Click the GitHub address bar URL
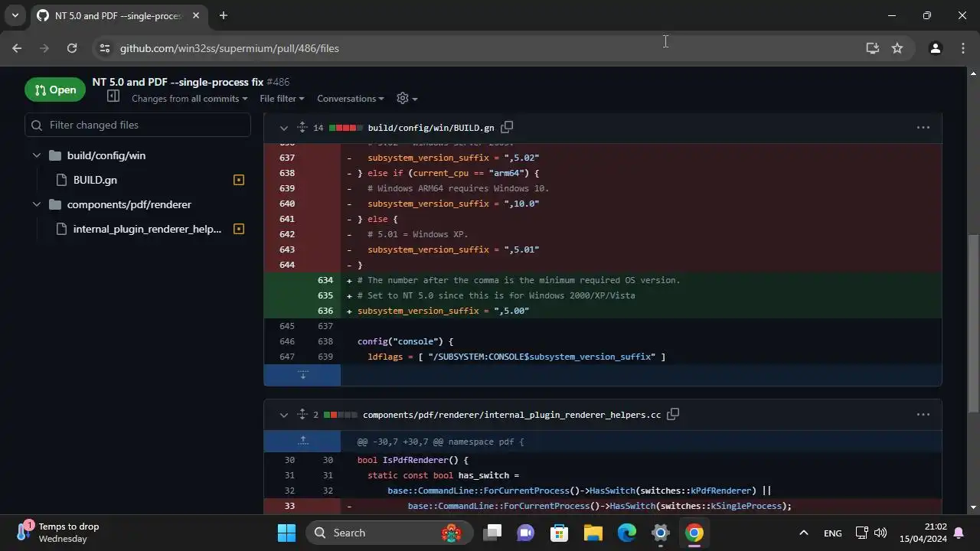This screenshot has width=980, height=551. 230,48
